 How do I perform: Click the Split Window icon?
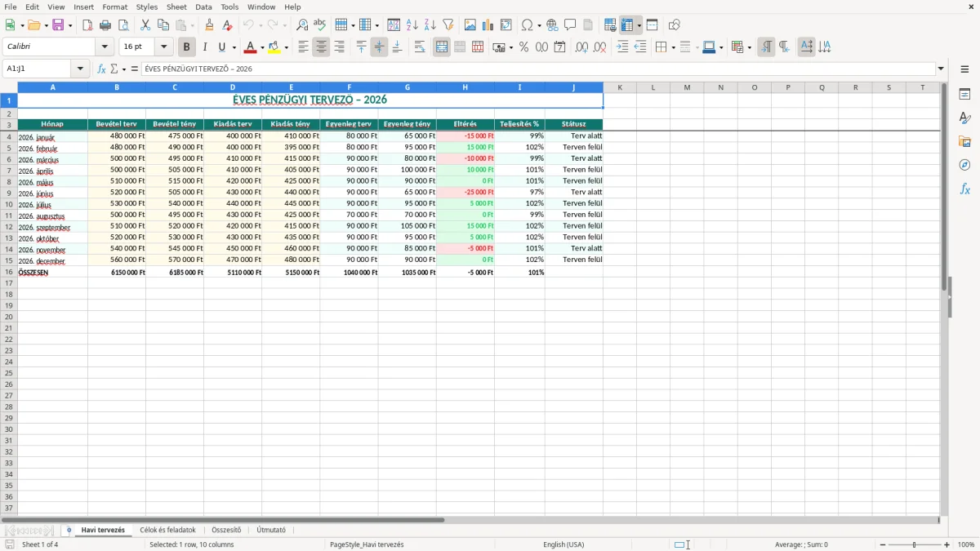pyautogui.click(x=653, y=25)
